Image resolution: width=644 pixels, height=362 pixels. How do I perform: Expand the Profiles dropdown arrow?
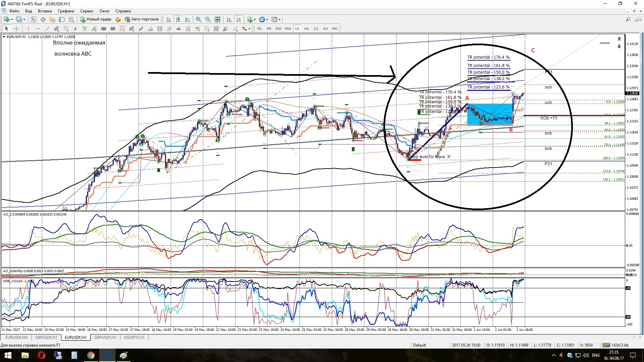click(x=24, y=19)
